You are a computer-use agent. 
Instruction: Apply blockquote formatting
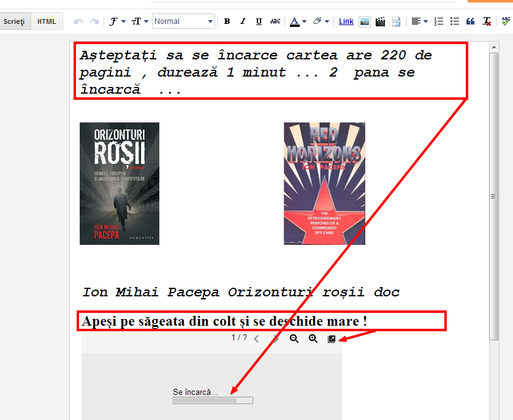[x=471, y=21]
